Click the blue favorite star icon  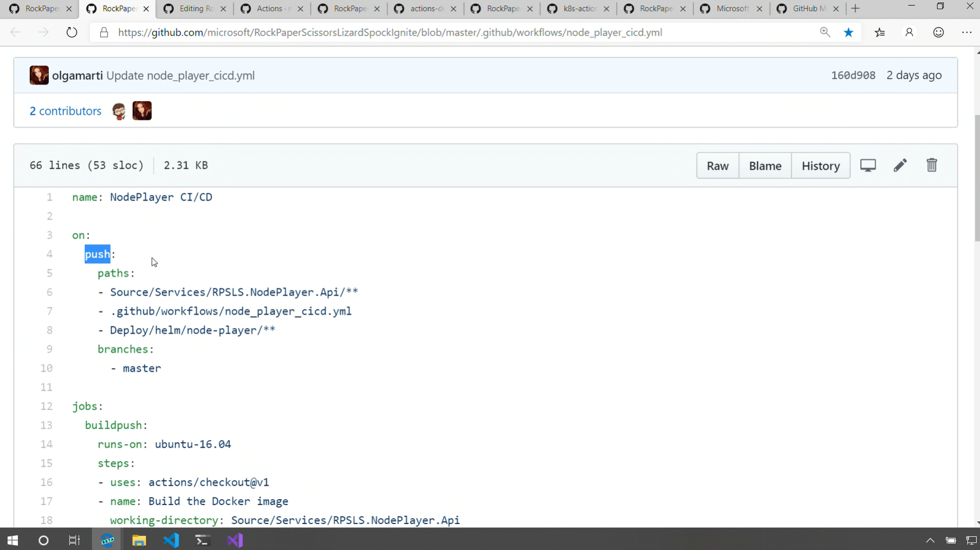(x=848, y=32)
